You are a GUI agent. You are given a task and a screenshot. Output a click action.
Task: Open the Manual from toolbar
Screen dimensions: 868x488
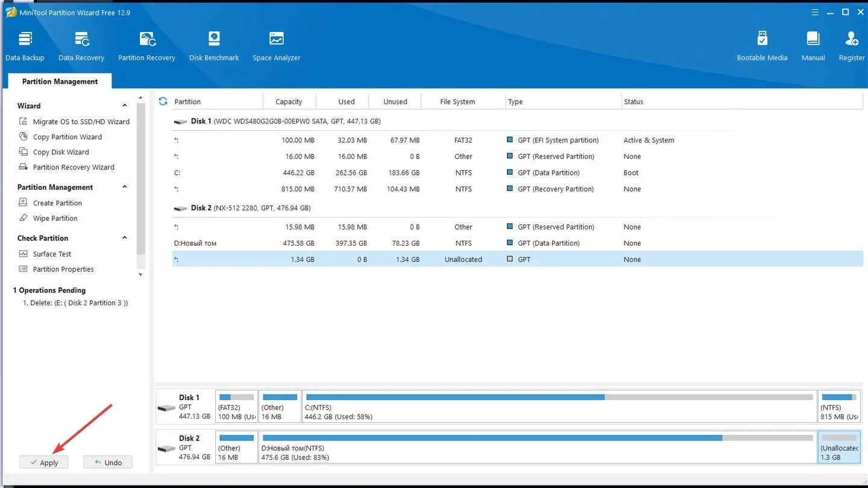[x=813, y=46]
